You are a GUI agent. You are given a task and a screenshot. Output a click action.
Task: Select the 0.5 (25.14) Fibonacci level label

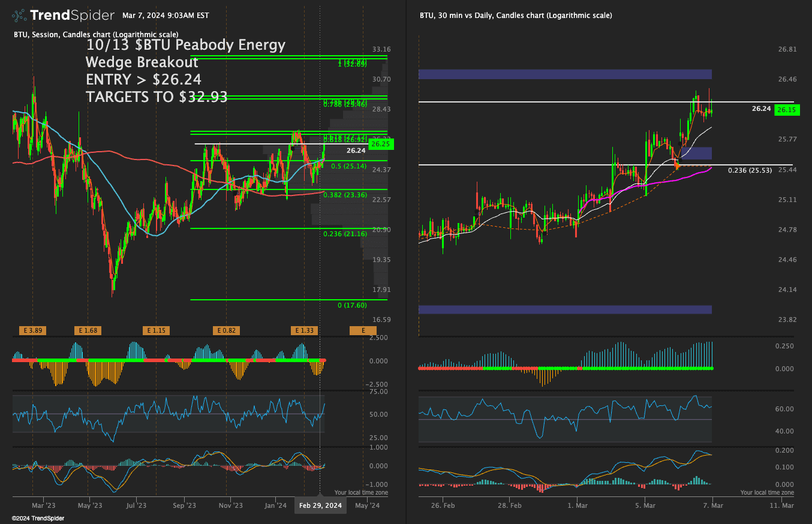[345, 166]
